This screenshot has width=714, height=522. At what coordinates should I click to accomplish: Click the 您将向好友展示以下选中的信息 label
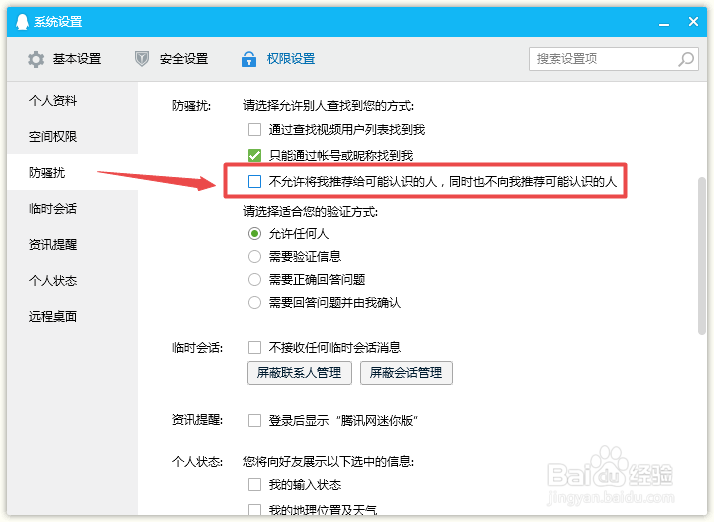(x=328, y=462)
